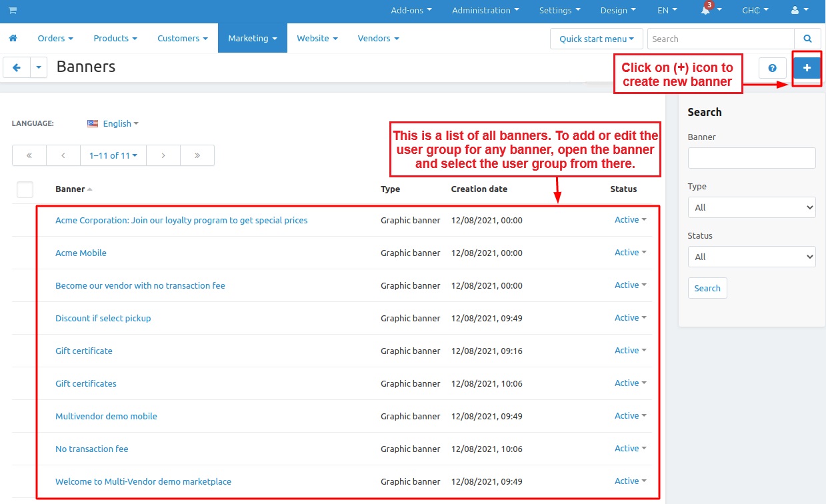Expand the Type dropdown in search panel

click(x=751, y=207)
